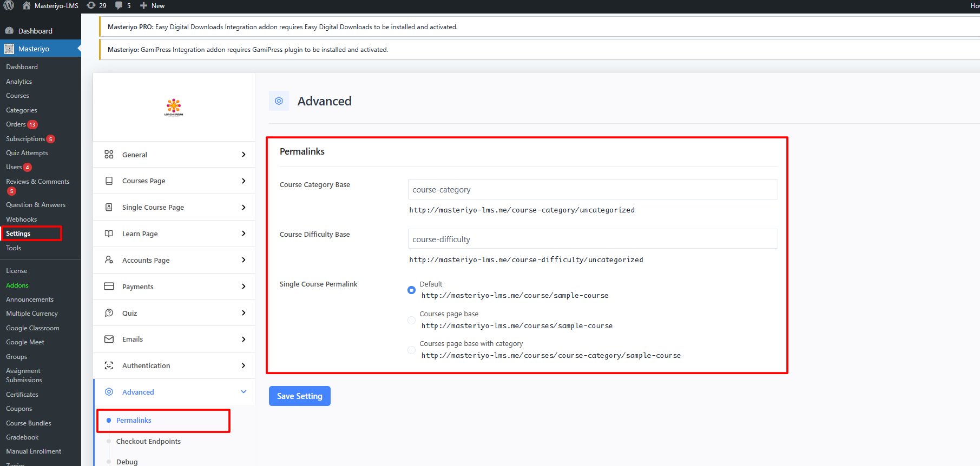Click the Accounts Page user icon

pos(109,260)
